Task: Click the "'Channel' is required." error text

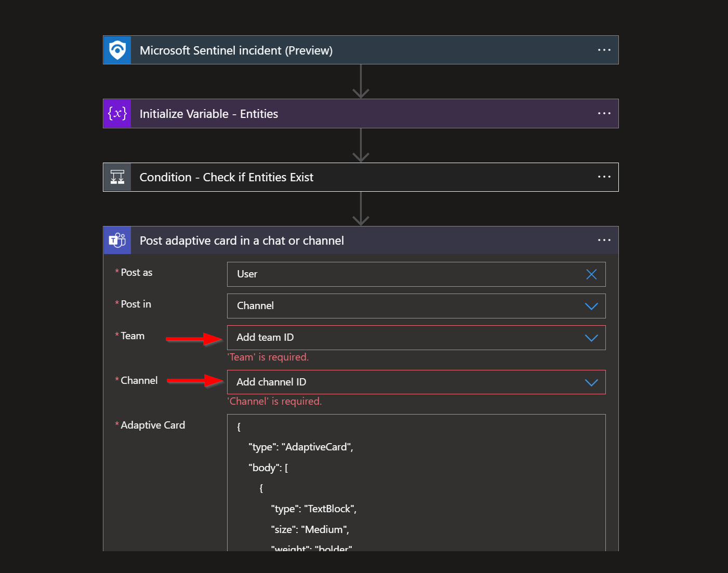Action: (274, 401)
